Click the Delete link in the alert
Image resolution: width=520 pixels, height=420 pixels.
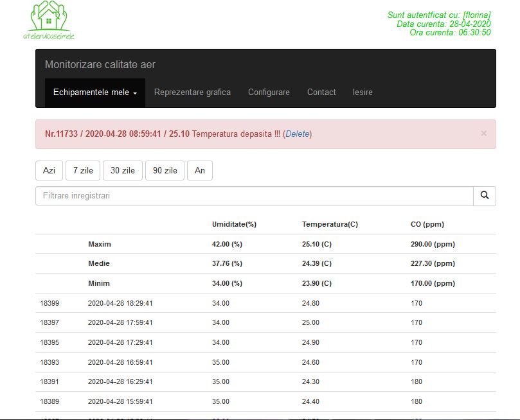pyautogui.click(x=298, y=134)
